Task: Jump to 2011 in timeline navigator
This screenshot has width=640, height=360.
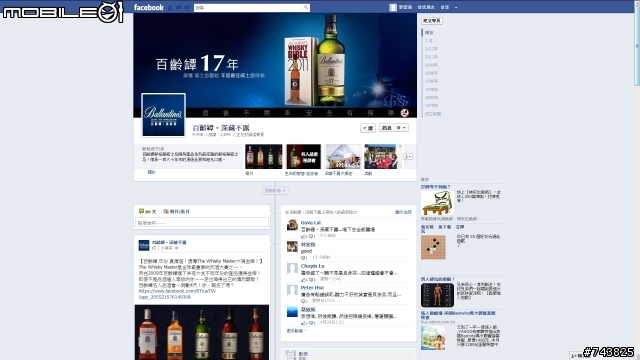Action: tap(431, 57)
